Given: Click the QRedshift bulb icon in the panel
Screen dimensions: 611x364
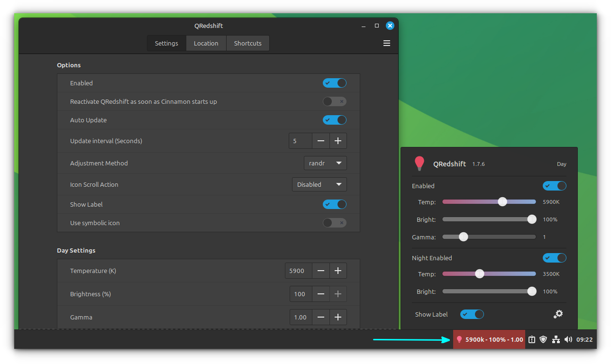Looking at the screenshot, I should click(x=459, y=339).
